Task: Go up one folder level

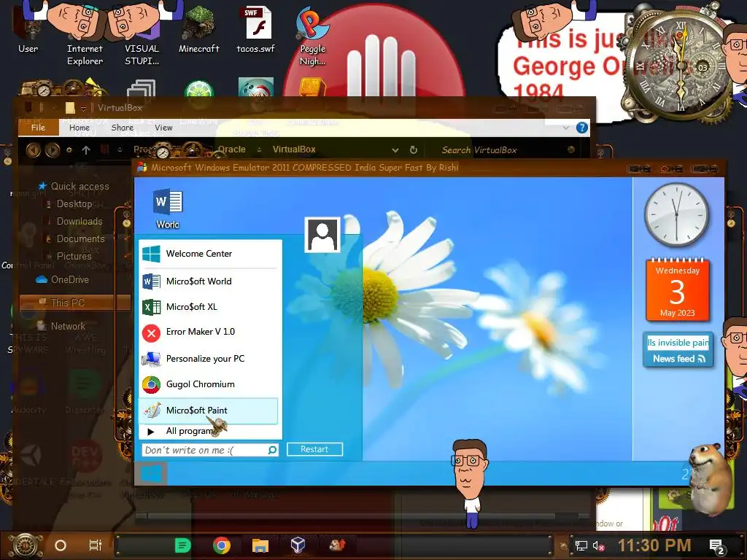Action: [x=86, y=150]
